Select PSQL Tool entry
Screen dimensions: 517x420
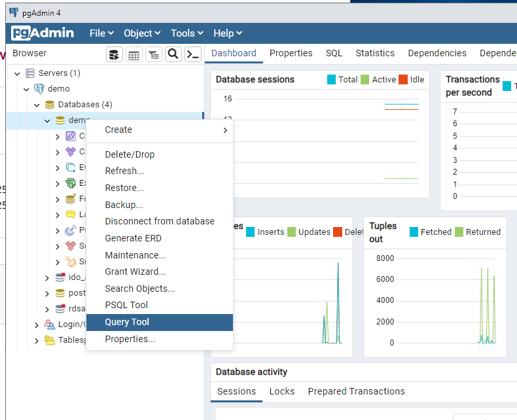pyautogui.click(x=160, y=305)
